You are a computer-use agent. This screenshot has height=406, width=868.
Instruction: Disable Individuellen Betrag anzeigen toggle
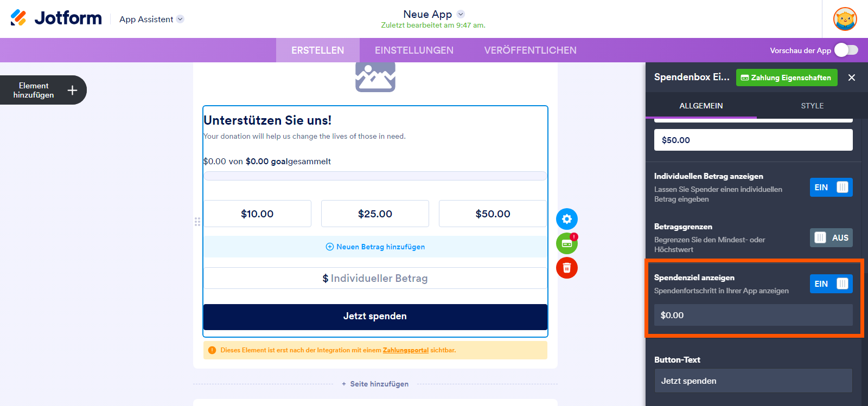831,188
